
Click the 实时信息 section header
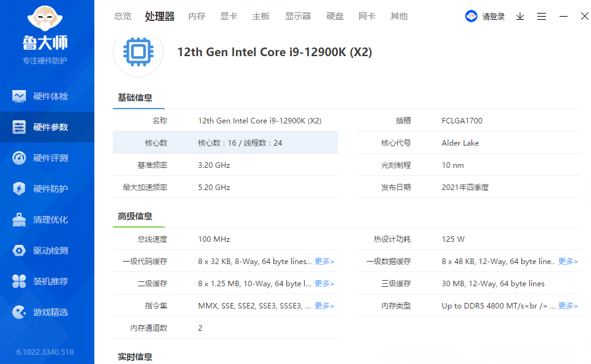click(135, 357)
